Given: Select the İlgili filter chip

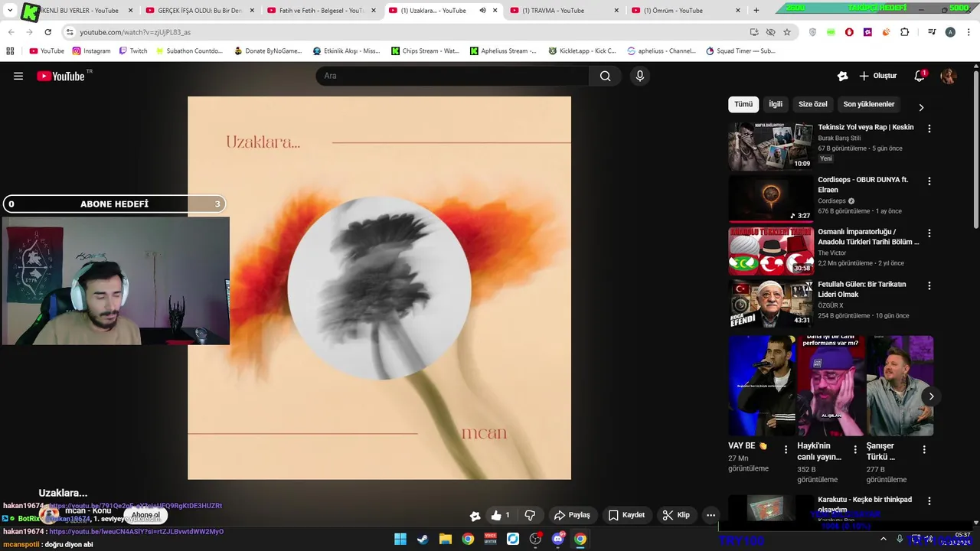Looking at the screenshot, I should coord(776,104).
